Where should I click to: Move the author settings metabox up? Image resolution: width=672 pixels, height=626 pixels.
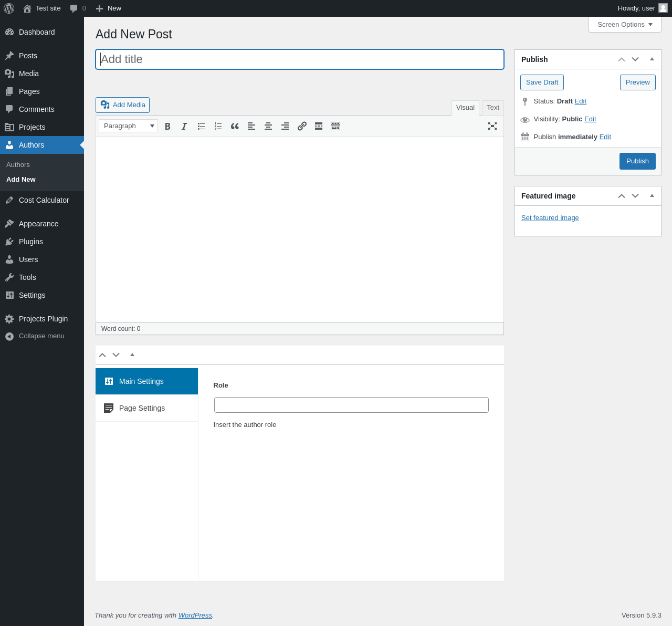pyautogui.click(x=102, y=355)
